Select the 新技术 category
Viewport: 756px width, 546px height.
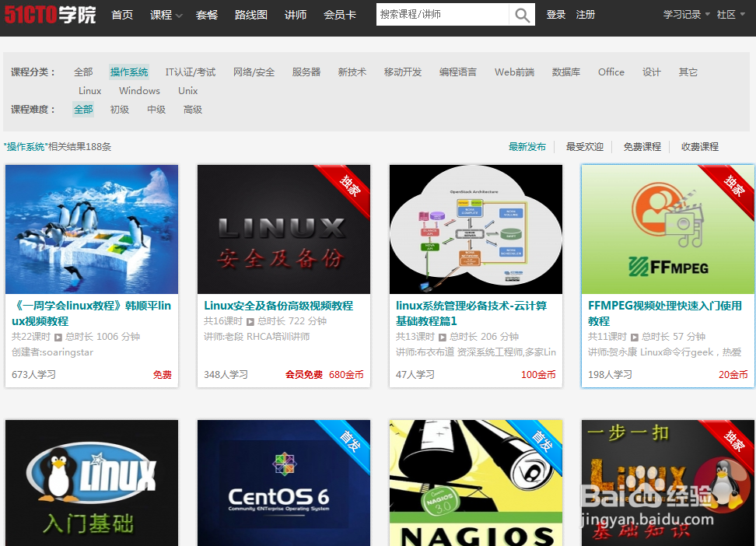click(x=352, y=72)
